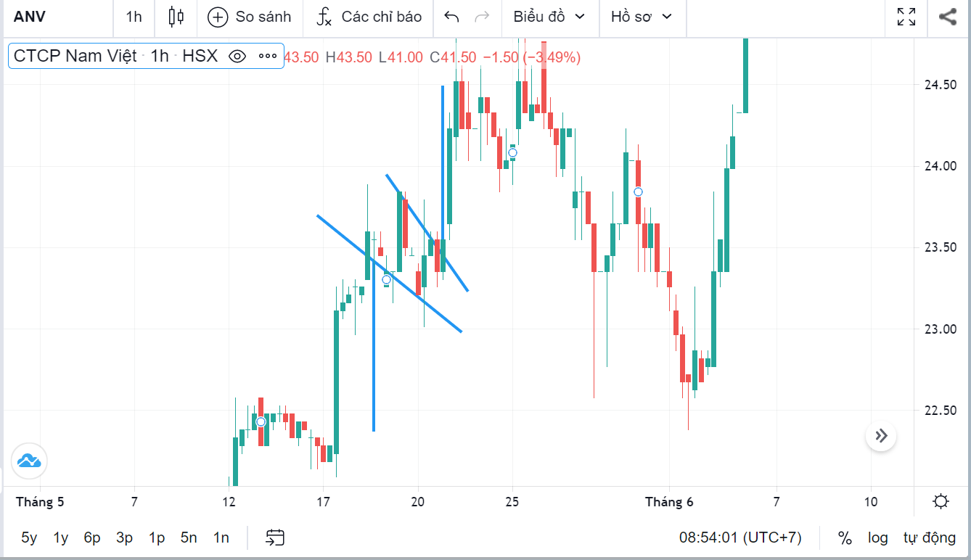The image size is (971, 560).
Task: Click the CTCP Nam Việt legend title
Action: point(75,57)
